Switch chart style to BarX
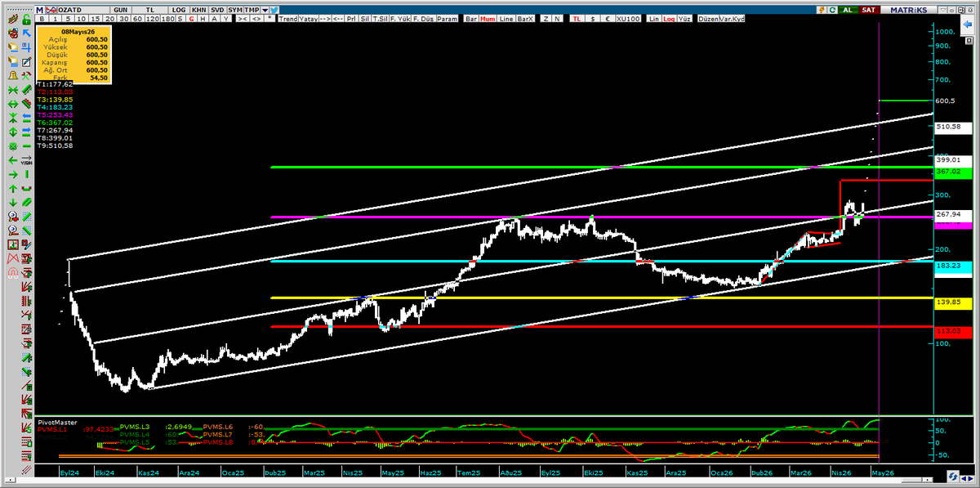 pyautogui.click(x=525, y=19)
